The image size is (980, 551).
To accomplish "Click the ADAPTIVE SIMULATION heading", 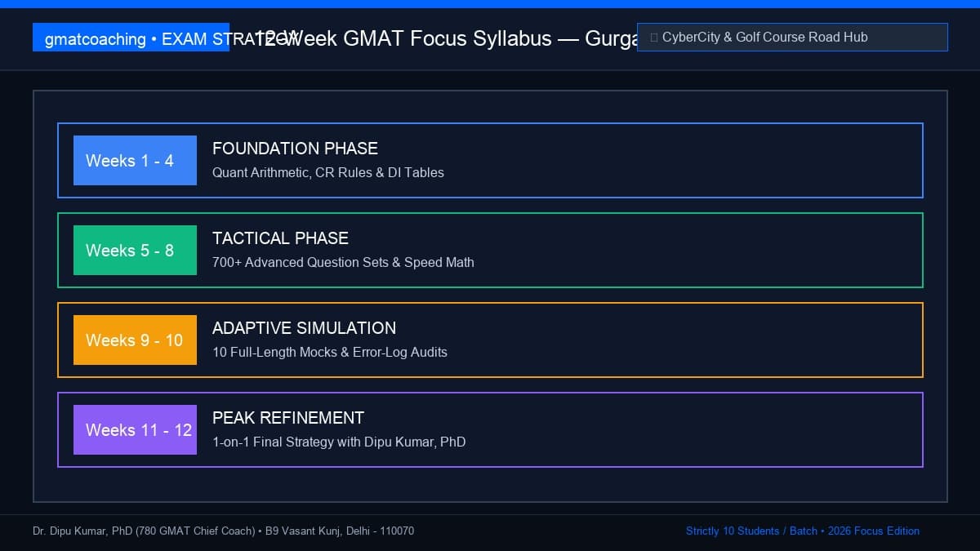I will [304, 328].
